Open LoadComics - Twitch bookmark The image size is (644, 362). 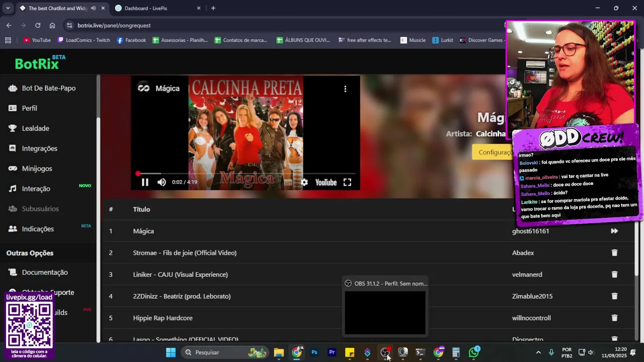(x=84, y=40)
